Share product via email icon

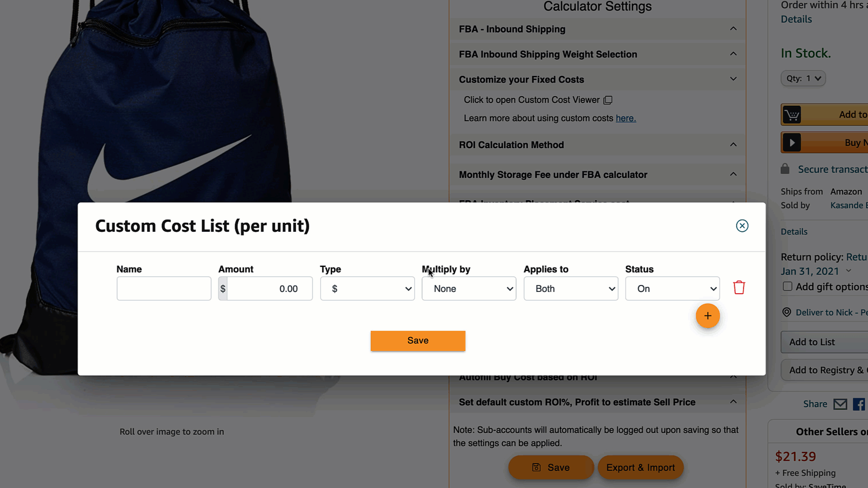click(840, 404)
